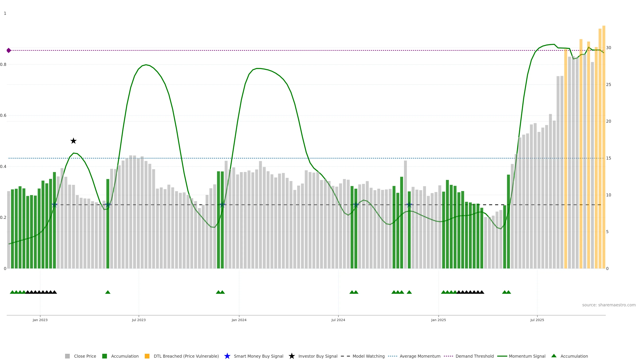
Task: Click the blue star icon in the legend
Action: 227,356
